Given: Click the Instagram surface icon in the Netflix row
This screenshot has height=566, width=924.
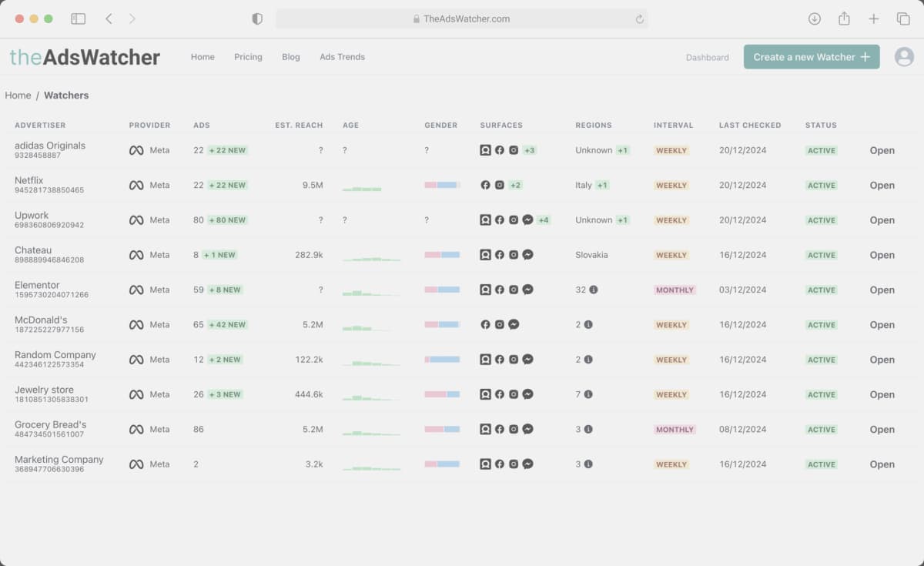Looking at the screenshot, I should (x=500, y=185).
